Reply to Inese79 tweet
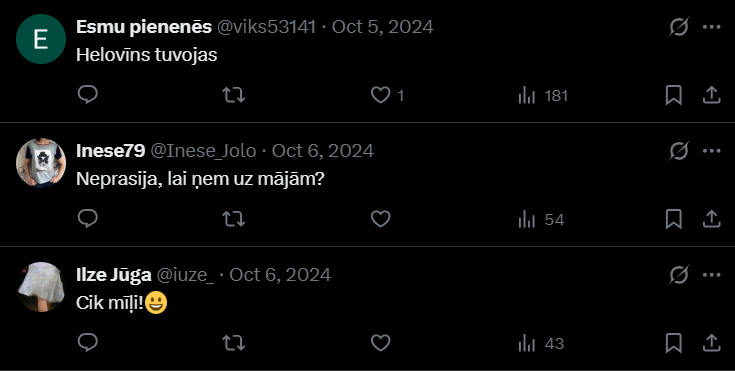The image size is (735, 371). (x=88, y=219)
